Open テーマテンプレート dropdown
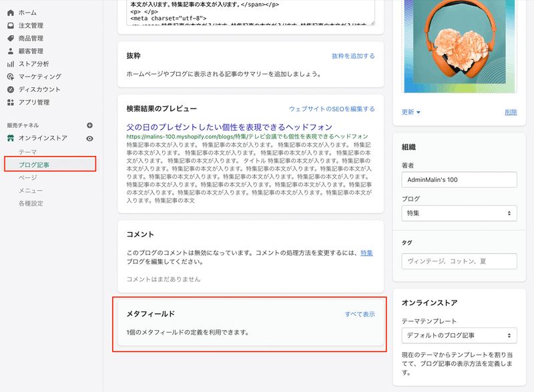This screenshot has height=392, width=534. tap(459, 335)
